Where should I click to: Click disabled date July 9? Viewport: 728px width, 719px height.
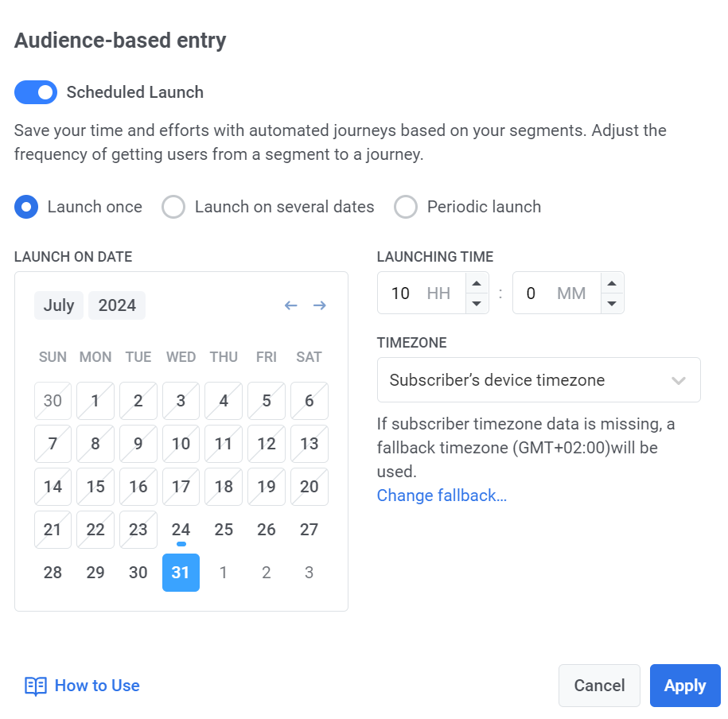pyautogui.click(x=138, y=444)
